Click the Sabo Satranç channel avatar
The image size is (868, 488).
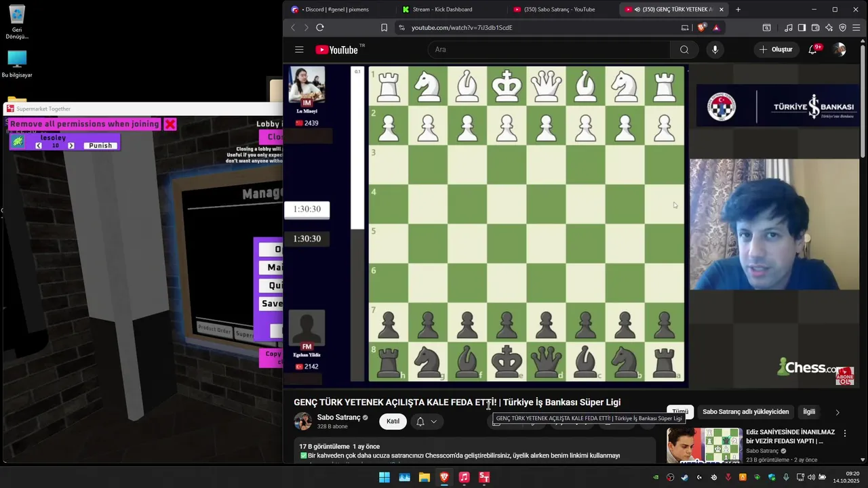[302, 421]
